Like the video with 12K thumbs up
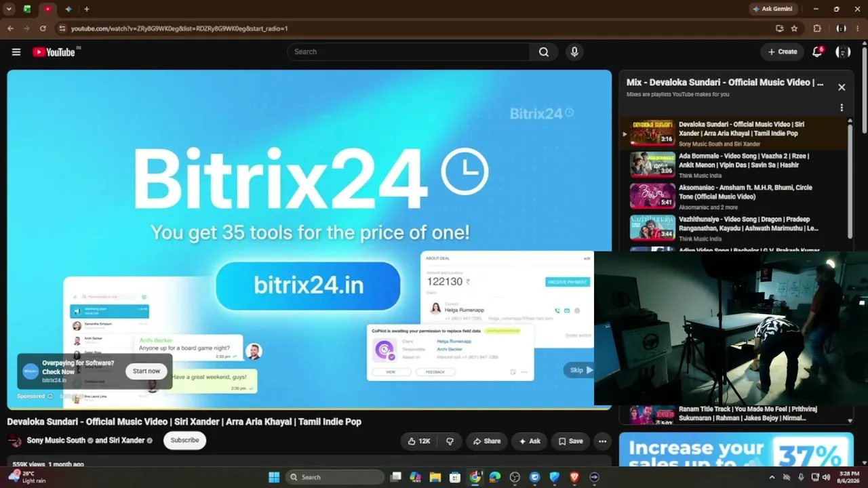868x488 pixels. (x=418, y=441)
